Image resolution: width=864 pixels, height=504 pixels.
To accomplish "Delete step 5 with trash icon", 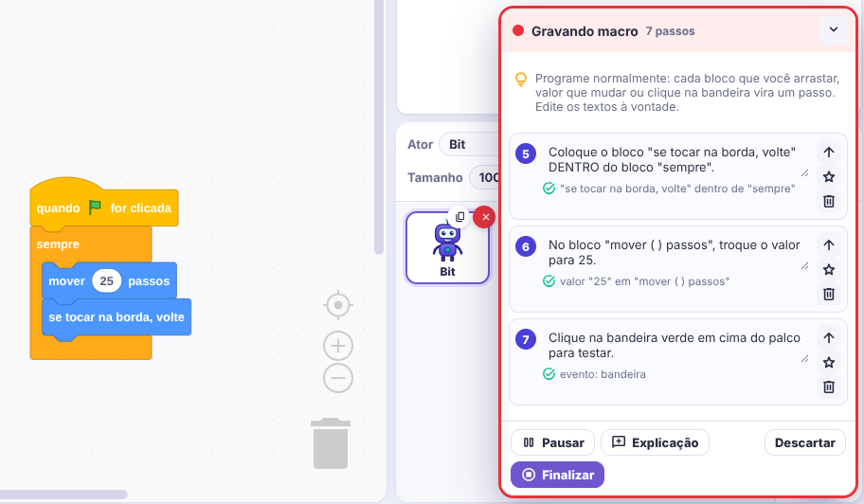I will 829,201.
